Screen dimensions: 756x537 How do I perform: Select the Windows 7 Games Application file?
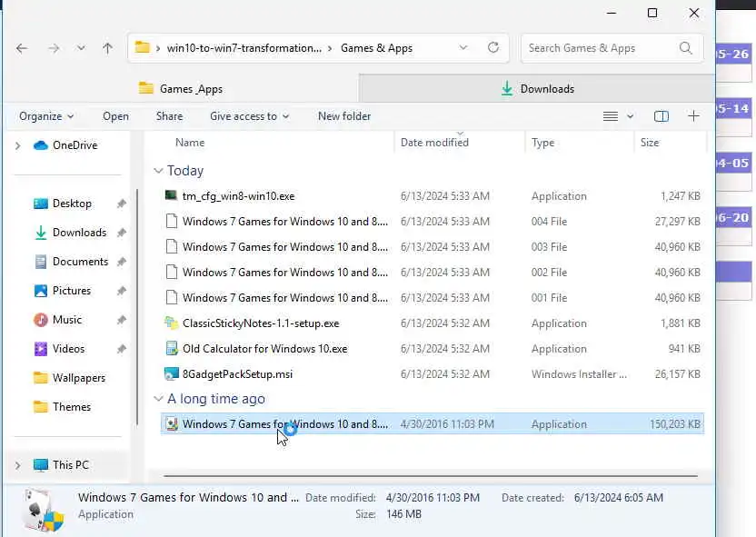pos(432,423)
